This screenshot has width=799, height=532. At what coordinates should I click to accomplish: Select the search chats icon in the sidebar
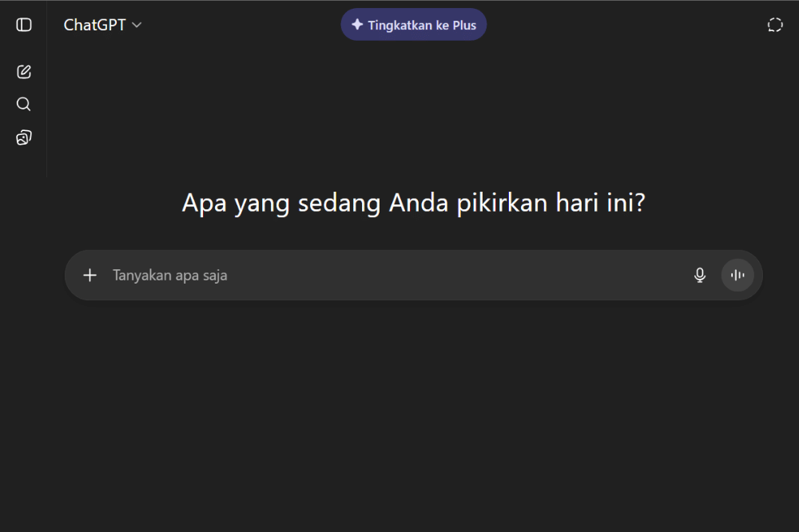23,104
